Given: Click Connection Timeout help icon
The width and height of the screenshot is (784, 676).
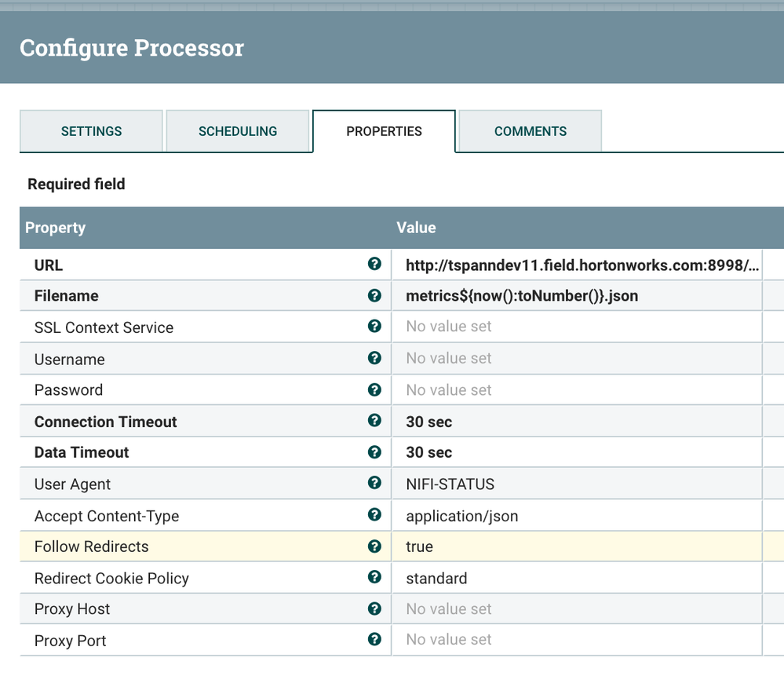Looking at the screenshot, I should click(374, 421).
